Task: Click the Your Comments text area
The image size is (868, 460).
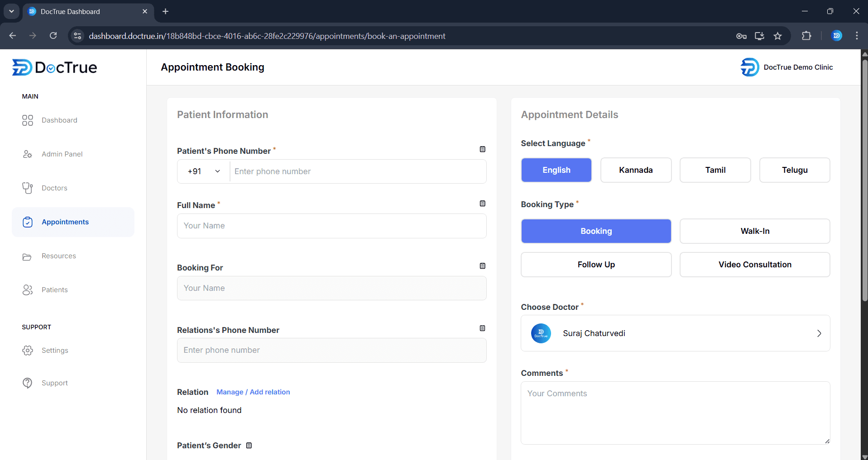Action: [x=676, y=413]
